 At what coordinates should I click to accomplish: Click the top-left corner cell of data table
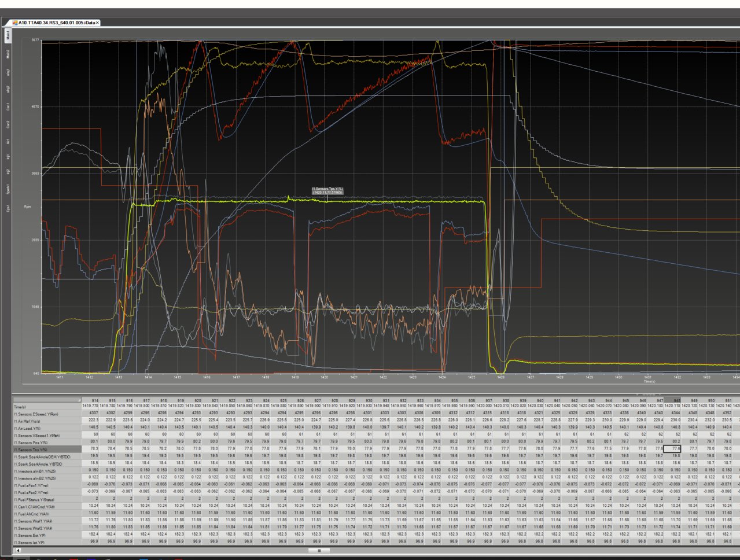coord(47,400)
